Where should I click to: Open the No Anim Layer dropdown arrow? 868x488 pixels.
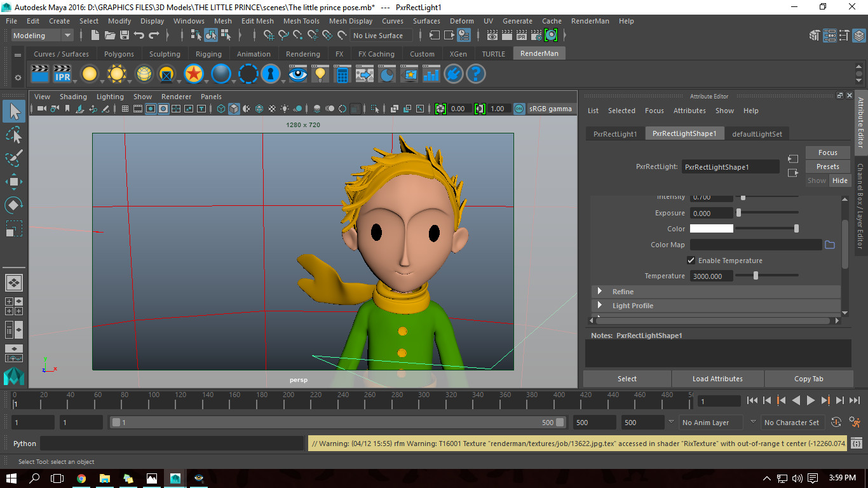(x=671, y=422)
